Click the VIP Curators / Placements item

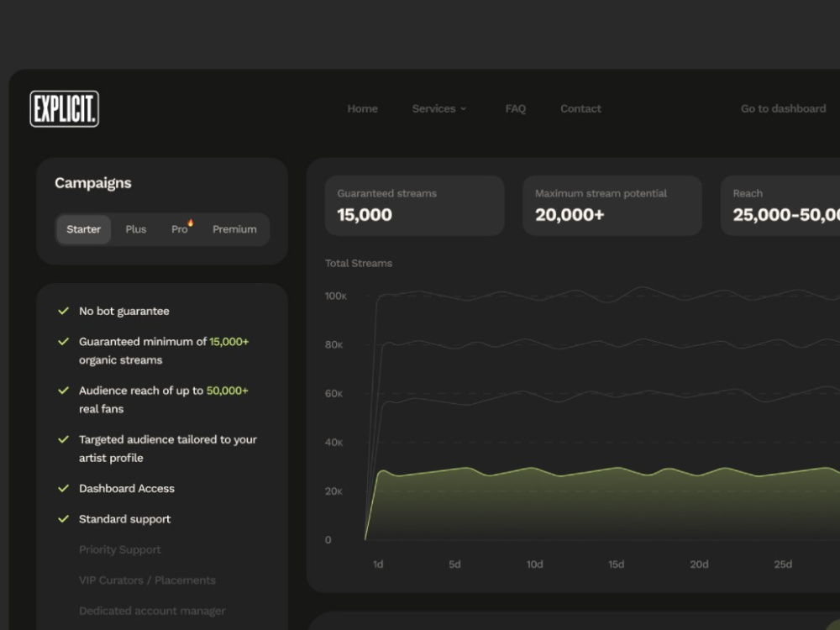(147, 580)
